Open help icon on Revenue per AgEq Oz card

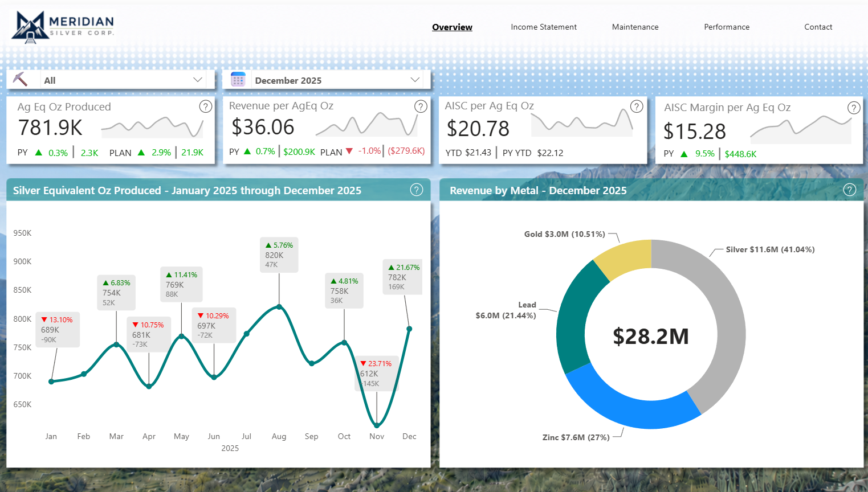tap(421, 106)
